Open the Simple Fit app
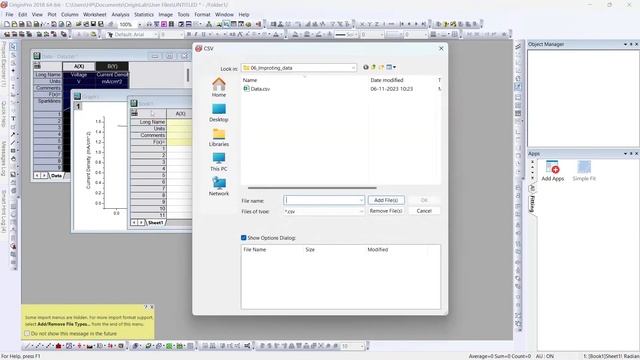Viewport: 640px width, 360px height. click(x=584, y=171)
